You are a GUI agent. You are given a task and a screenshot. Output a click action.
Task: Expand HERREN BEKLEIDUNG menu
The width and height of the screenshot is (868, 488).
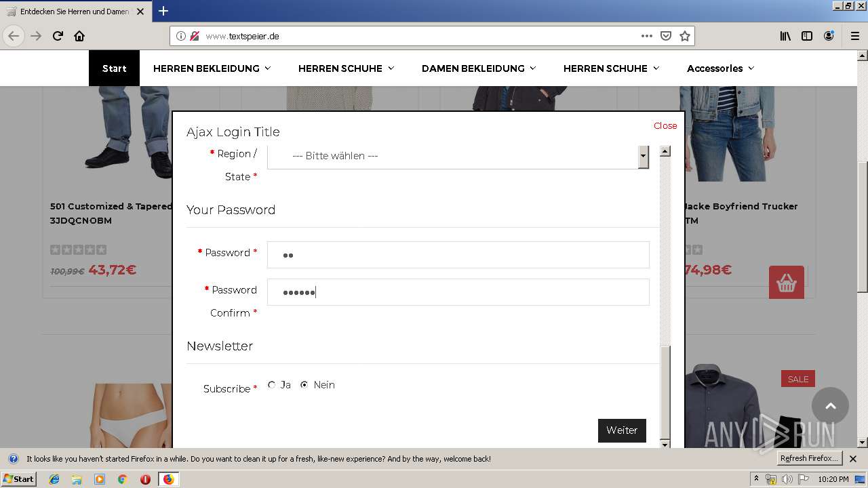(212, 68)
